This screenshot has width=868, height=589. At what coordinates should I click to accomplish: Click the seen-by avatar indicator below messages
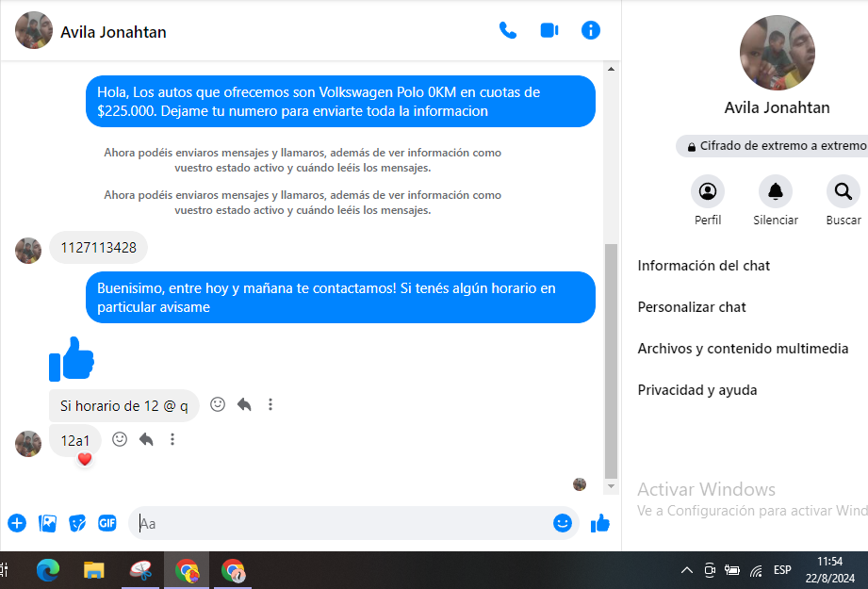click(x=580, y=484)
